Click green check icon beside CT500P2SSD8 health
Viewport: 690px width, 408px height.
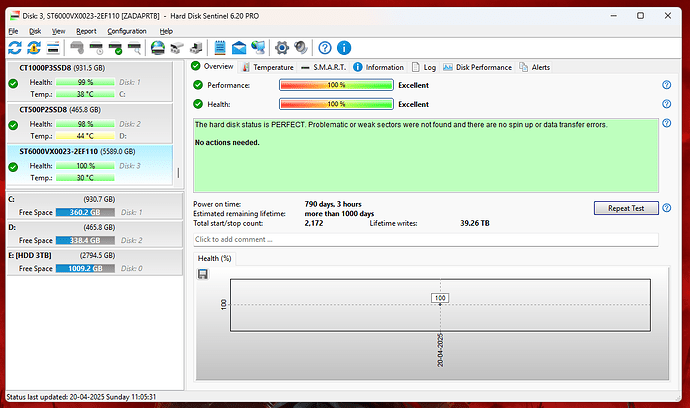tap(13, 125)
